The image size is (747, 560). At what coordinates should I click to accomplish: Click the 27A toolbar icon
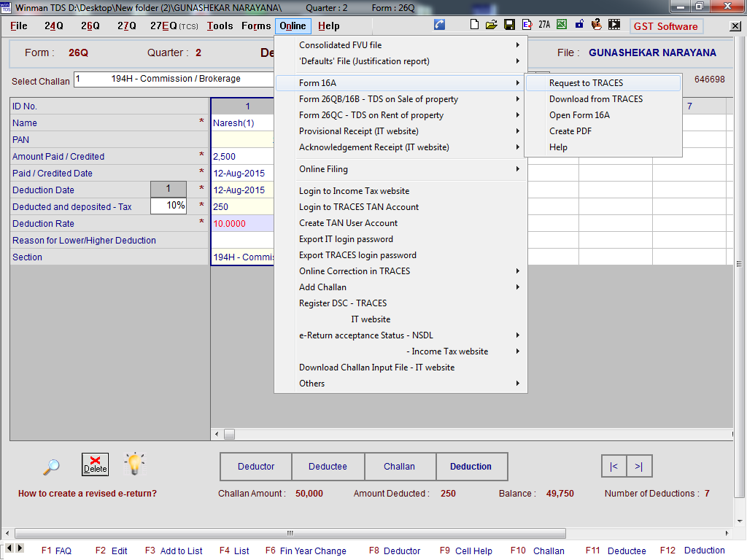544,25
